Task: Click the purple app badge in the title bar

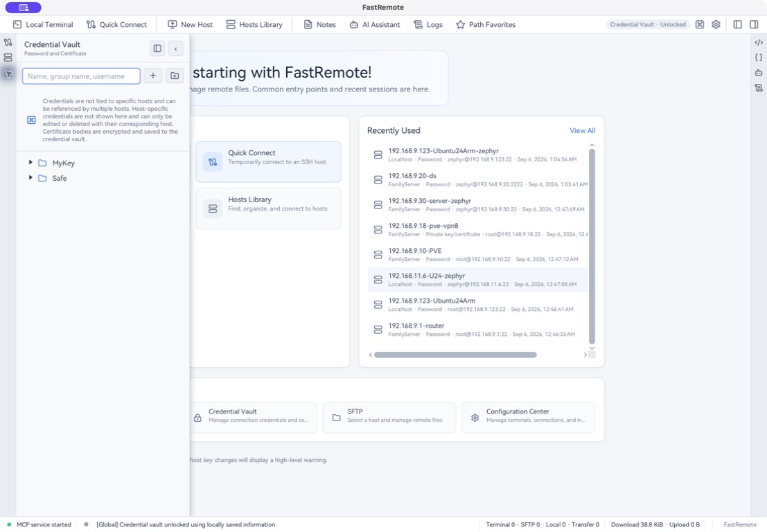Action: coord(23,8)
